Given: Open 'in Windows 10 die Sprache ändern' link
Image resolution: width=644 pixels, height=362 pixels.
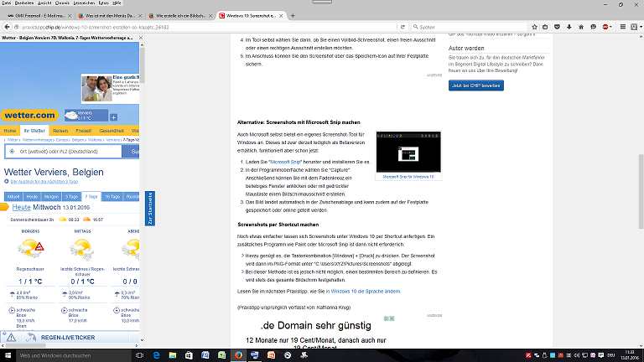Looking at the screenshot, I should point(363,292).
